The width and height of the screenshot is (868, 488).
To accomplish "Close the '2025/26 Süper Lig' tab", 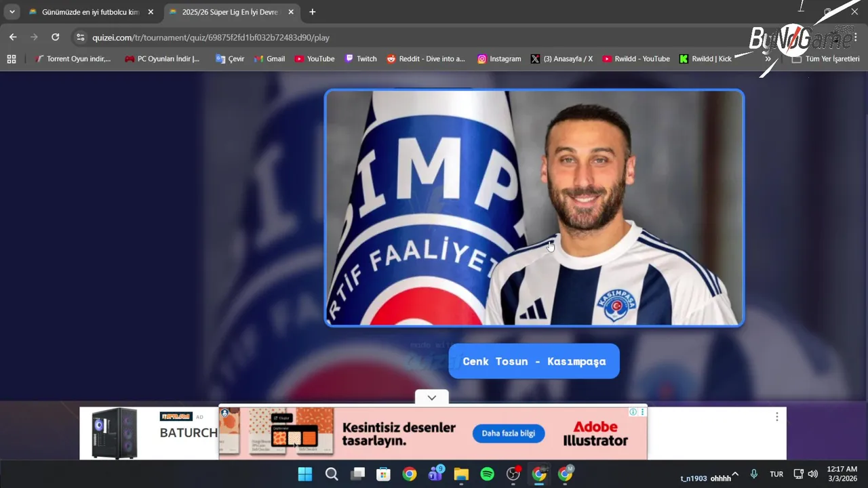I will pos(291,12).
